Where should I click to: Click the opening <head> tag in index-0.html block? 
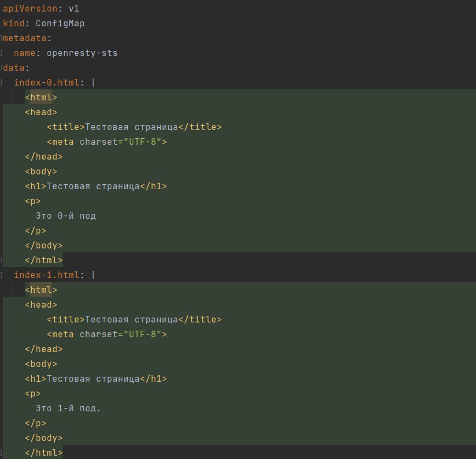41,112
